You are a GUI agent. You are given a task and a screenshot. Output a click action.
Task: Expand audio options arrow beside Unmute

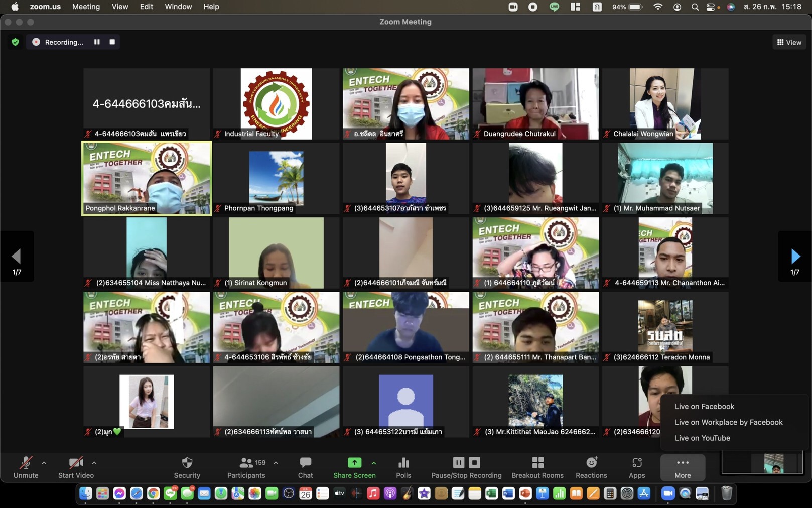point(44,463)
